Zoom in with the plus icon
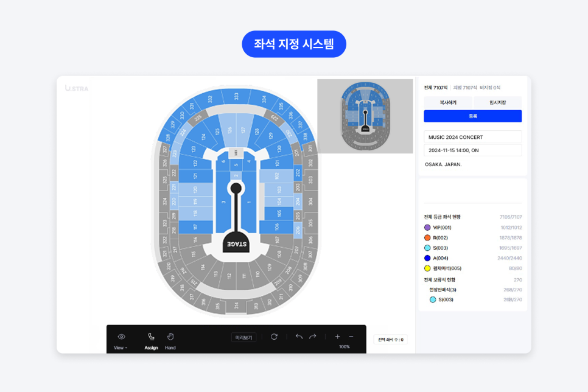The width and height of the screenshot is (588, 392). tap(338, 337)
